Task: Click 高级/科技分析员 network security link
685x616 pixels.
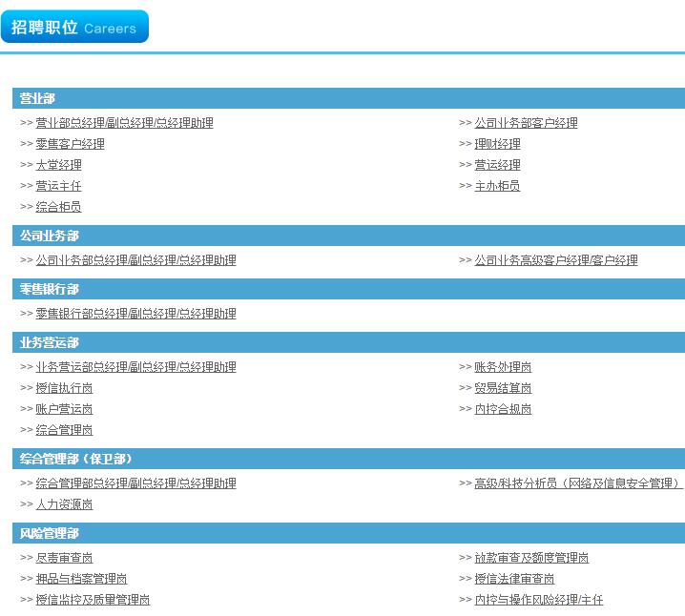Action: [x=577, y=483]
